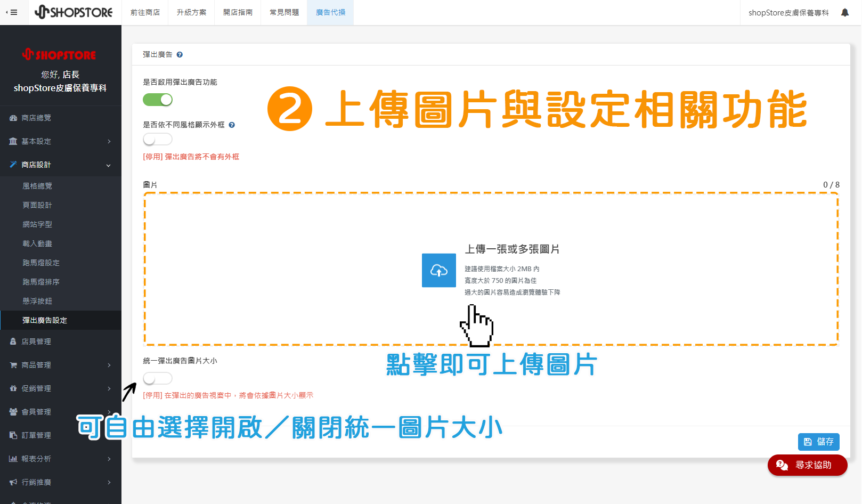The image size is (862, 504).
Task: Open 懸浮按鈕 submenu item
Action: 37,301
